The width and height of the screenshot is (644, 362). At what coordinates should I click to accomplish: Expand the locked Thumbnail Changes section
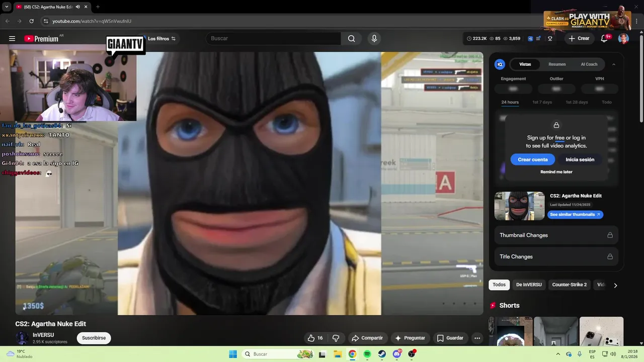pos(556,235)
